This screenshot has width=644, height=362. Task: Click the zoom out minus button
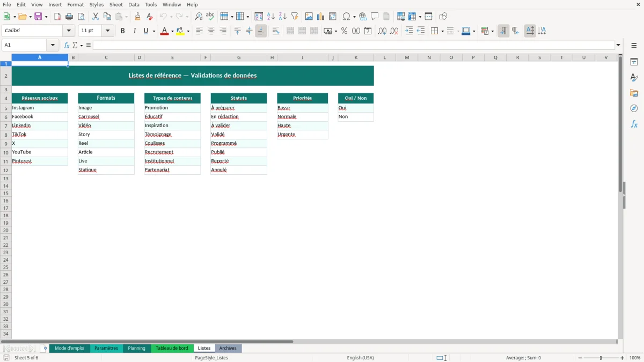[580, 358]
